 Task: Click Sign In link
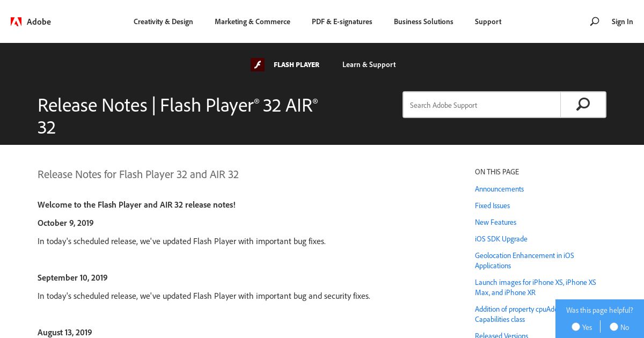(622, 21)
